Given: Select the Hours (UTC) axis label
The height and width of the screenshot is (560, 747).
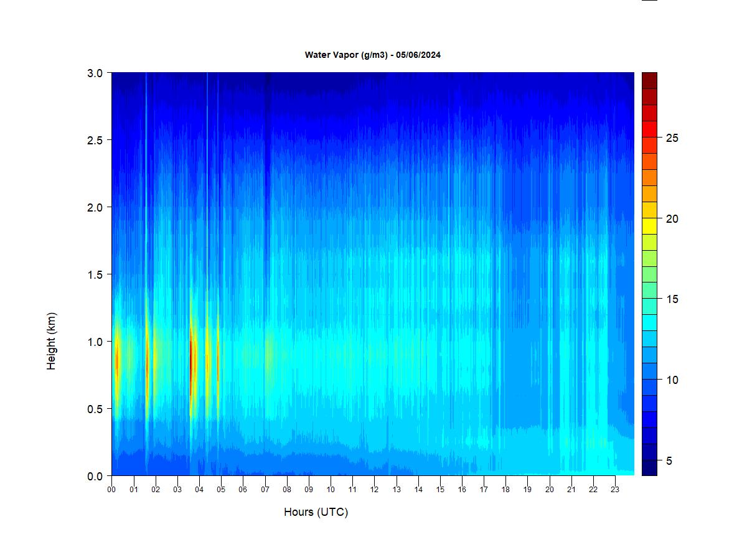Looking at the screenshot, I should [x=316, y=512].
